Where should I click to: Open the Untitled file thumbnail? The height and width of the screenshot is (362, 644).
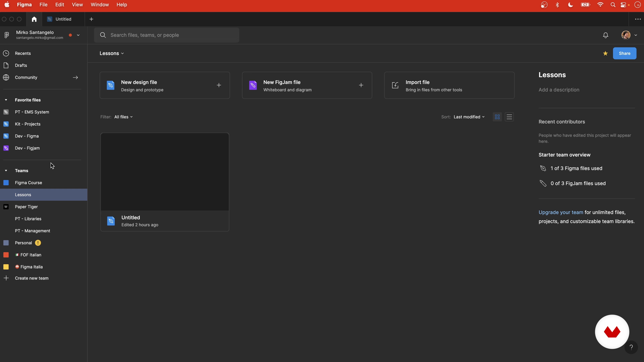click(x=165, y=172)
